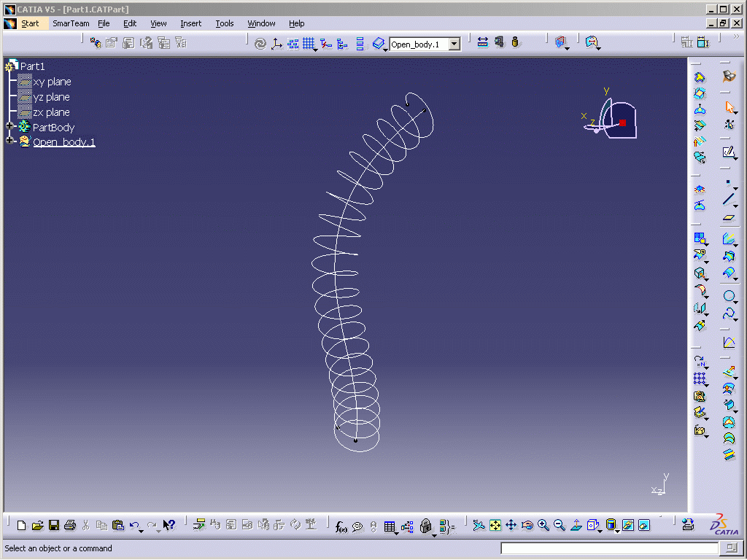This screenshot has height=560, width=747.
Task: Open the Edit menu
Action: (130, 23)
